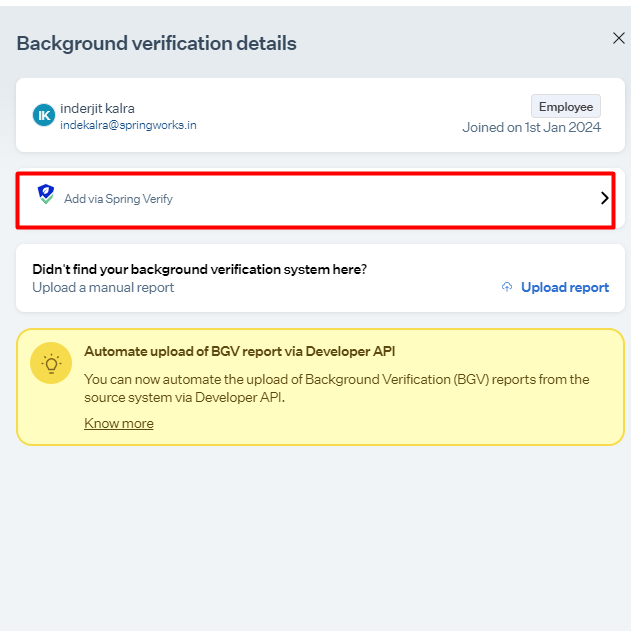Click empty space in the Spring Verify row
The height and width of the screenshot is (631, 631).
point(380,199)
